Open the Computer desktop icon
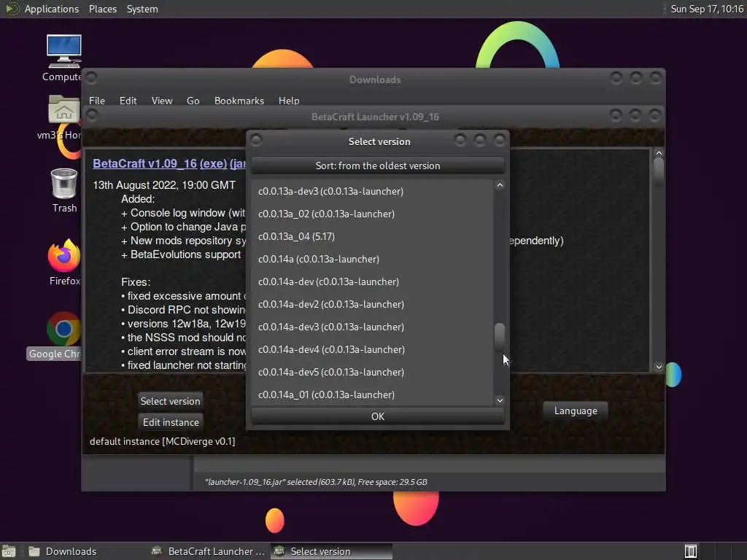The width and height of the screenshot is (747, 560). tap(64, 57)
